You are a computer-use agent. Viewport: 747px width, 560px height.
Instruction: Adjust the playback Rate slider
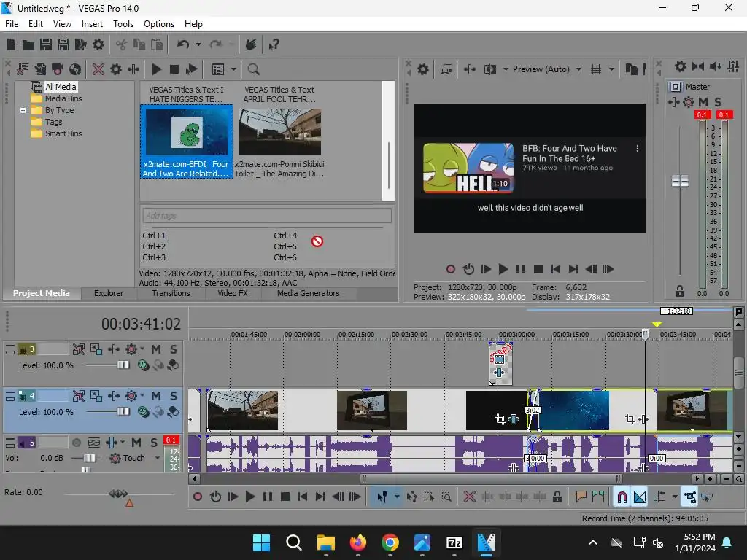118,494
